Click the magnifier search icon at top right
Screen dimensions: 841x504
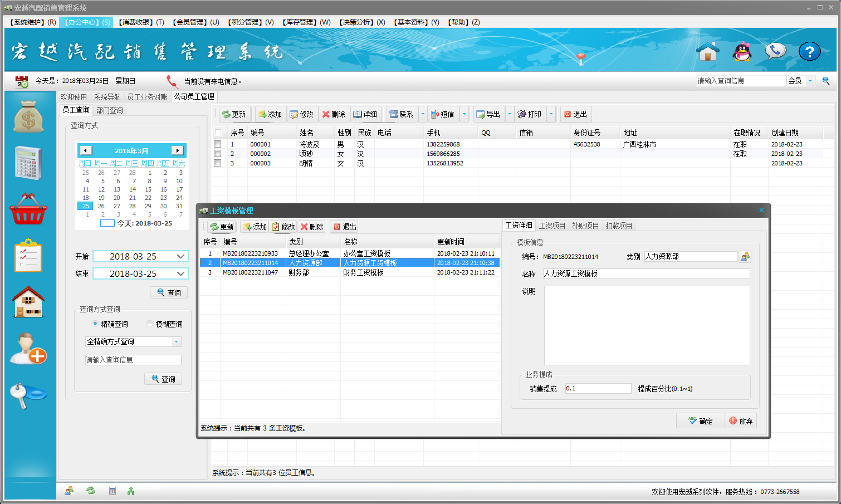click(826, 81)
